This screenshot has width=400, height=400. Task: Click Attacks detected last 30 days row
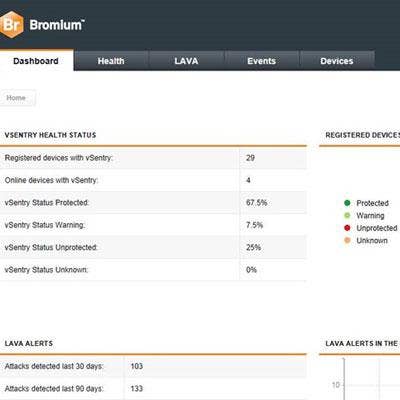click(x=153, y=366)
